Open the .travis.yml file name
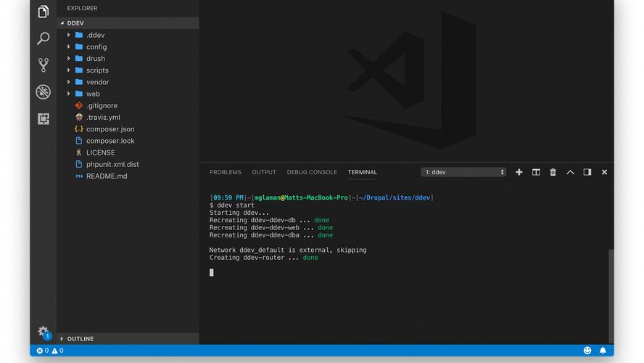The image size is (644, 363). (103, 117)
